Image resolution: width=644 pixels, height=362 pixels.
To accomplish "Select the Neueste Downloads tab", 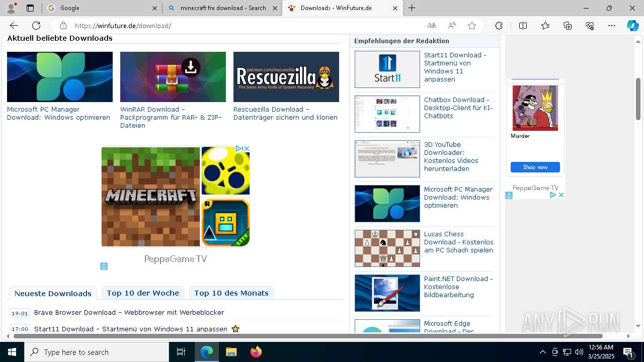I will pyautogui.click(x=53, y=293).
